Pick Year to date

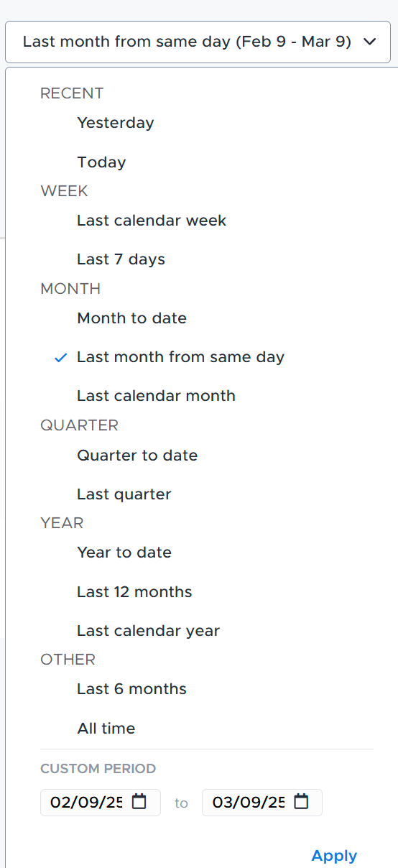[x=124, y=553]
